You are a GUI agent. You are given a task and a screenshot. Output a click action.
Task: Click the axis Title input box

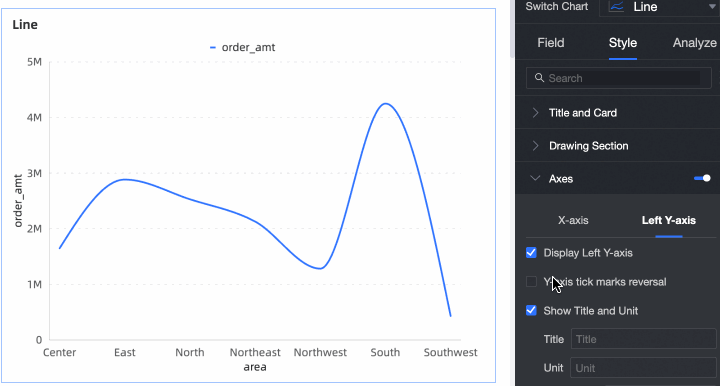click(643, 339)
